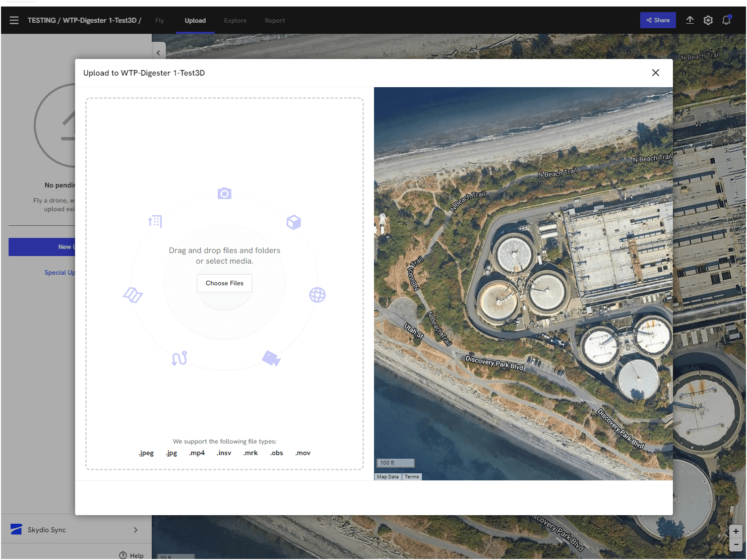Click the .mrk file type label
The height and width of the screenshot is (560, 747).
251,453
